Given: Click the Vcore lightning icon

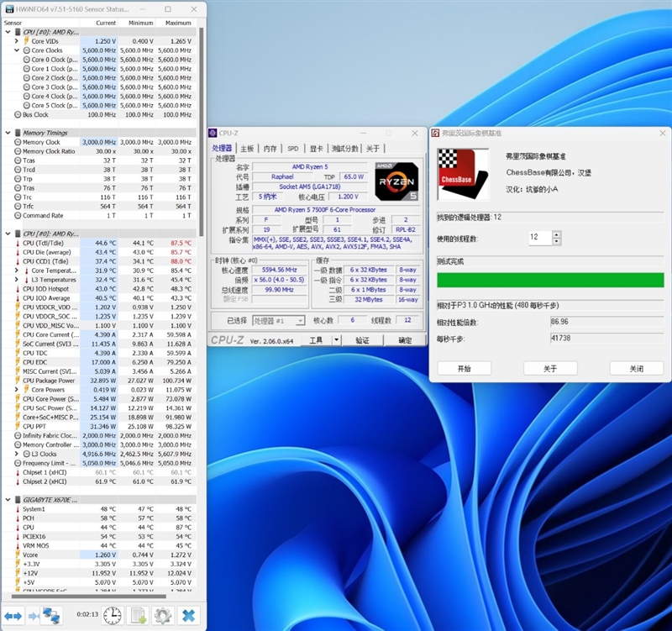Looking at the screenshot, I should [x=18, y=555].
